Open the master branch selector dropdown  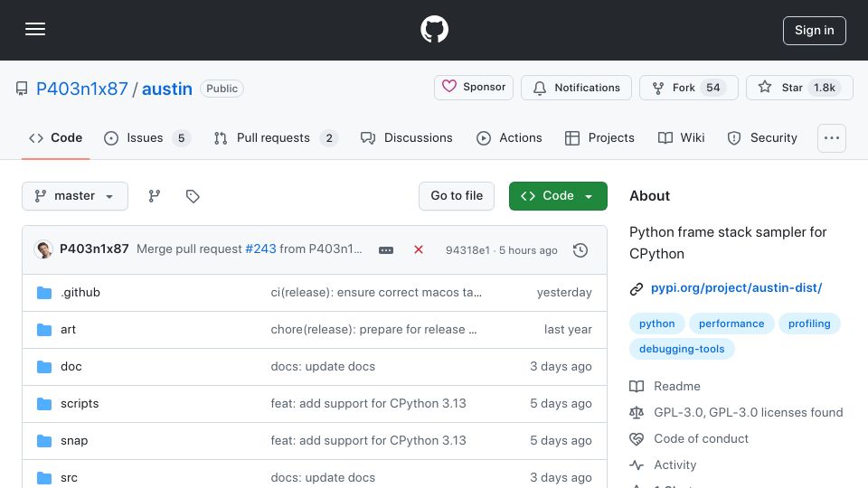(x=75, y=196)
